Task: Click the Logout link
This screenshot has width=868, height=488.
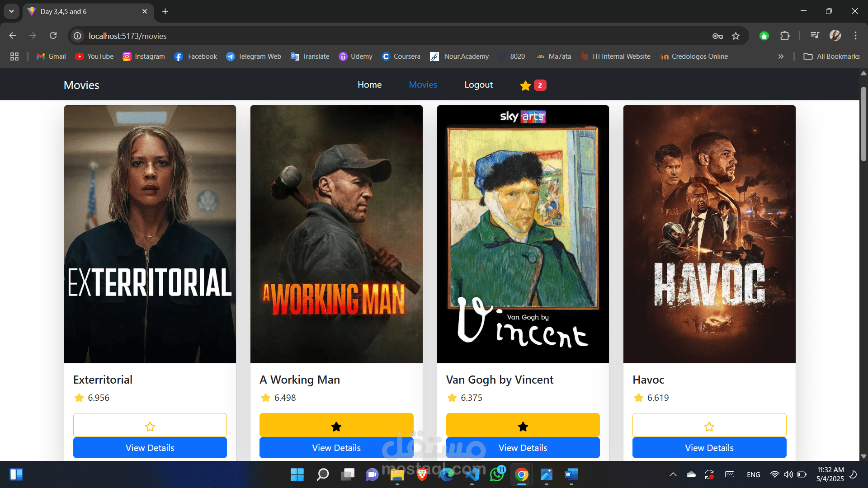Action: point(478,85)
